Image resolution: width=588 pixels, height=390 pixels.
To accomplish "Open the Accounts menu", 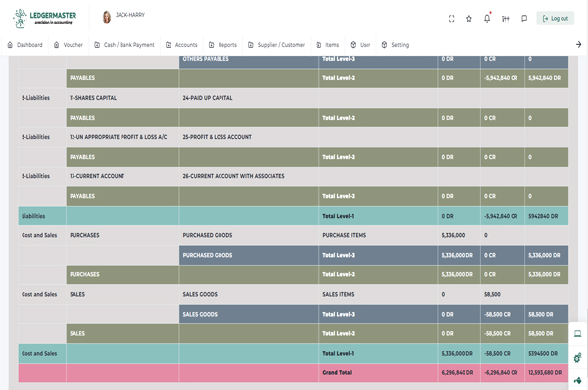I will point(181,45).
